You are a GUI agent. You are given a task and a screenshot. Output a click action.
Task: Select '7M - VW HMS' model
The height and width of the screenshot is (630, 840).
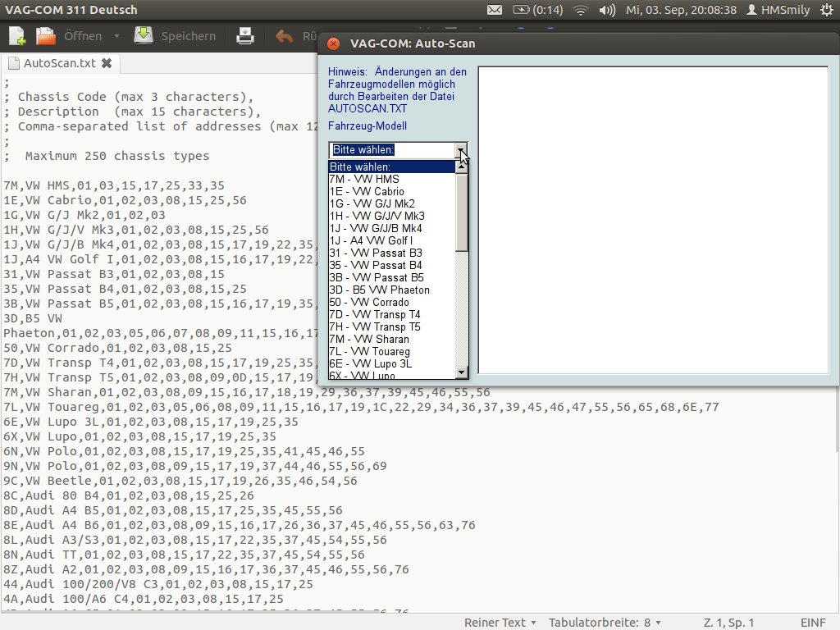tap(391, 179)
